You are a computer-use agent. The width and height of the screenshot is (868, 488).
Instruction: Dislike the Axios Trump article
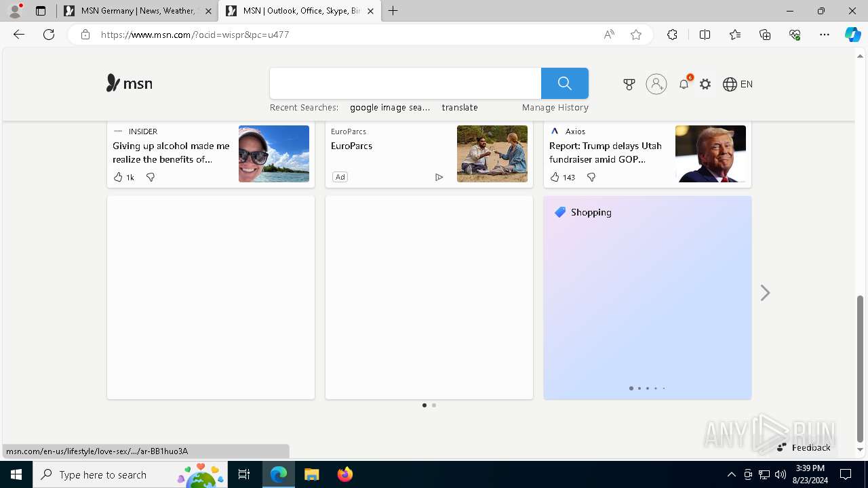pyautogui.click(x=591, y=177)
